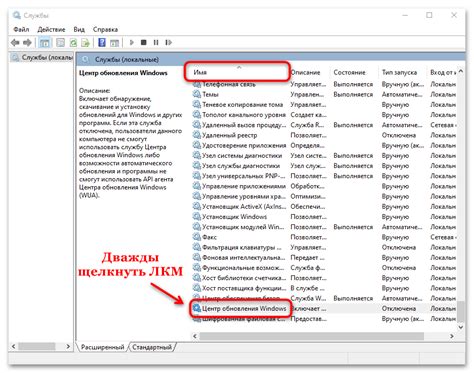Sort by the Состояние column header

click(349, 72)
